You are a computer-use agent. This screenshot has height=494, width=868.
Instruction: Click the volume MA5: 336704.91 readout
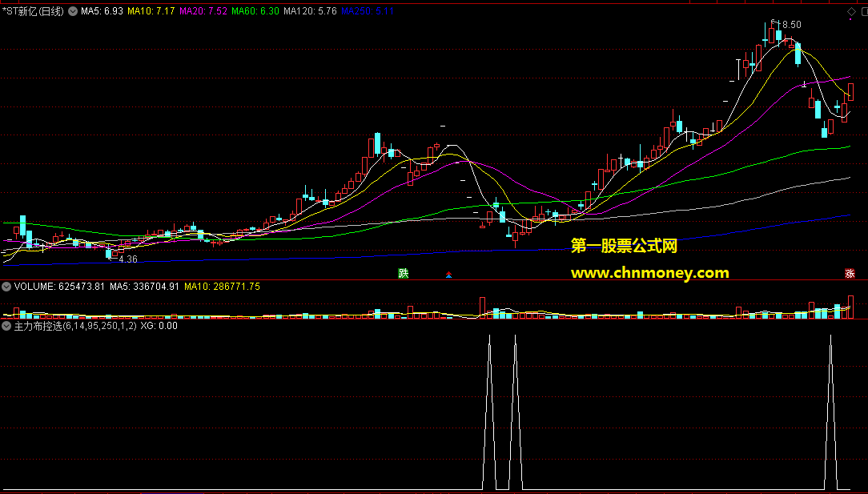[144, 287]
